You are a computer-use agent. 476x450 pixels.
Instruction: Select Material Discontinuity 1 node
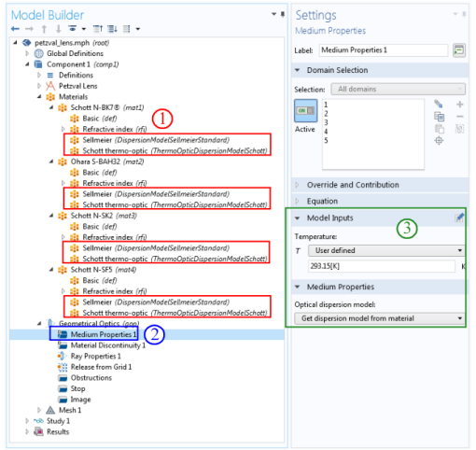(x=107, y=345)
